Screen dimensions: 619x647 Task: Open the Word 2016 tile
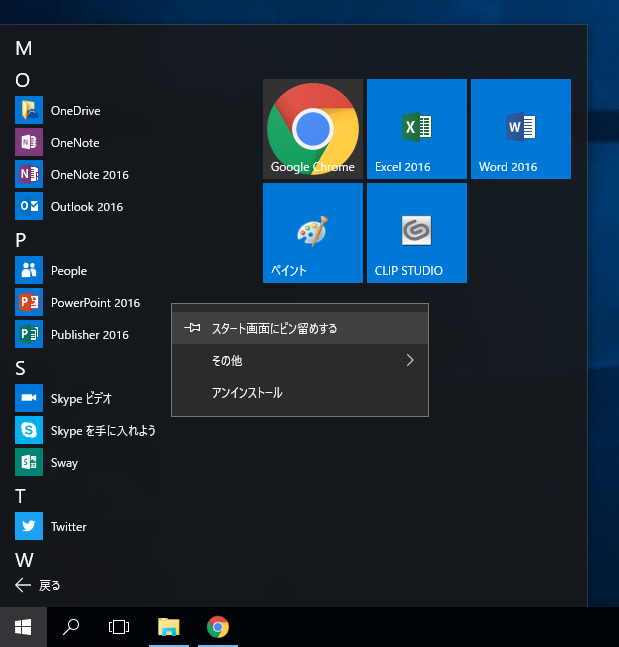coord(520,129)
